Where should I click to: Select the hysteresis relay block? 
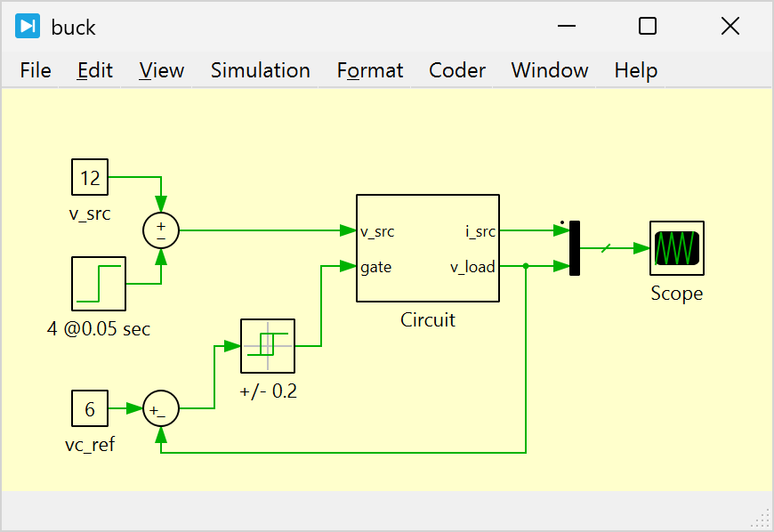[x=267, y=346]
